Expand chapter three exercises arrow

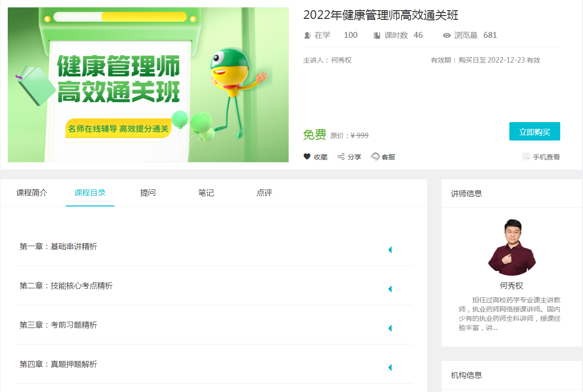(x=390, y=329)
